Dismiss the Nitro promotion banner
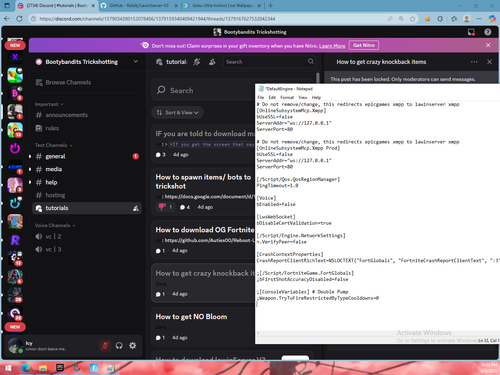500x375 pixels. click(x=488, y=45)
